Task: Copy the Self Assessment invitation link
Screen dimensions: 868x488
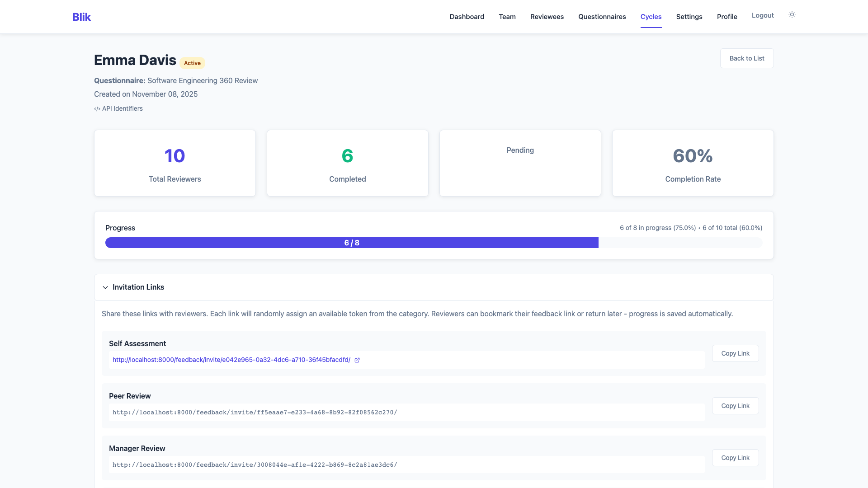Action: click(735, 353)
